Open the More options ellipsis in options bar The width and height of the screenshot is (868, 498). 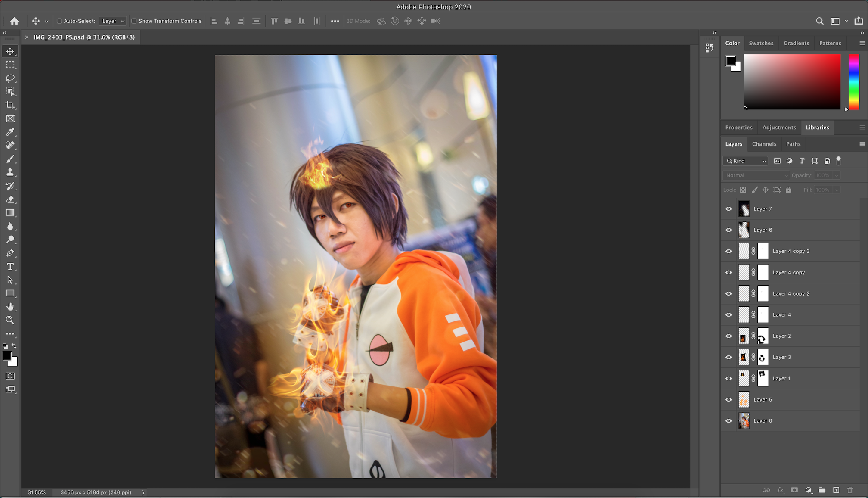[335, 21]
